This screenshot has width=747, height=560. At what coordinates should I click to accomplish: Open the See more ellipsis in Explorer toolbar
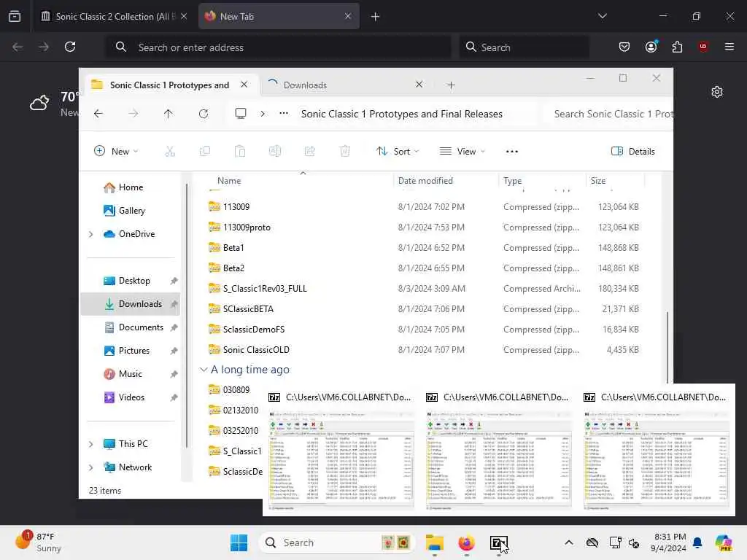[511, 152]
